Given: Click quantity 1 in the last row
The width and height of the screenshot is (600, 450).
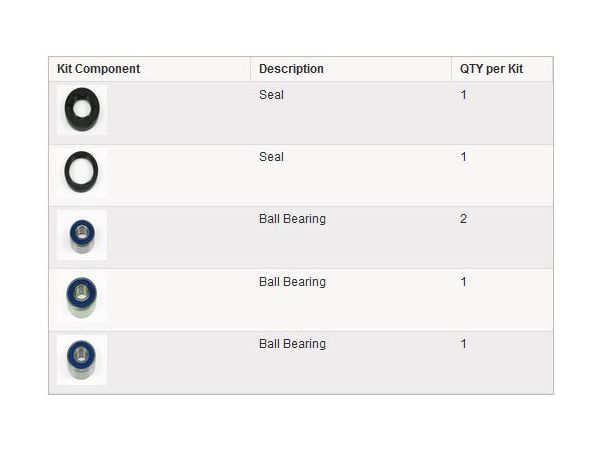Looking at the screenshot, I should pyautogui.click(x=463, y=344).
